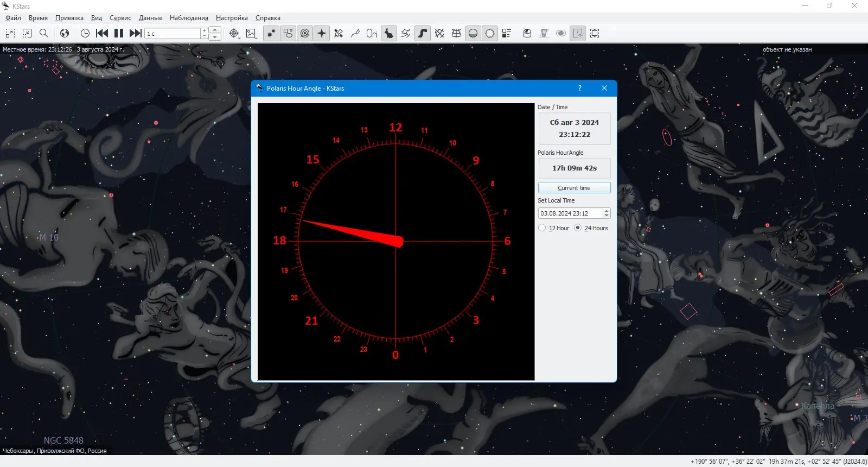Decrease time step unit with down arrow
868x467 pixels.
coord(215,36)
